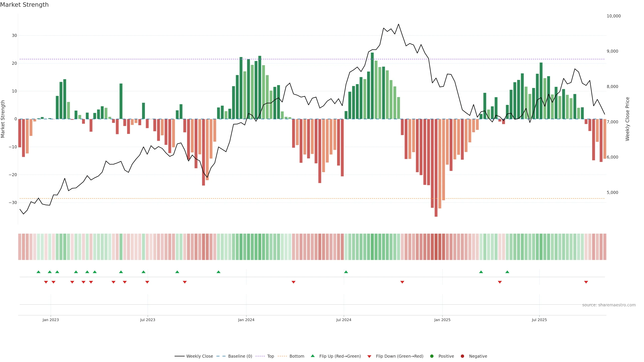Image resolution: width=644 pixels, height=362 pixels.
Task: Click the Jan 2024 x-axis label
Action: click(246, 320)
